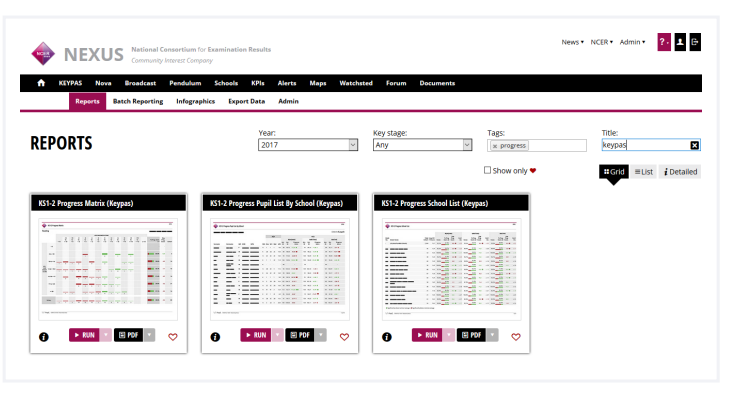Viewport: 734px width, 399px height.
Task: Clear the Title search field
Action: click(x=695, y=145)
